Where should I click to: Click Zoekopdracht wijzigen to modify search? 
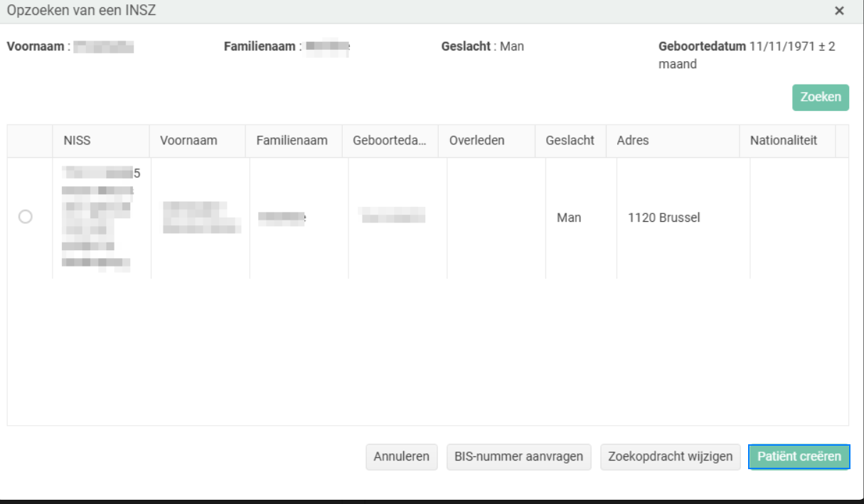670,456
